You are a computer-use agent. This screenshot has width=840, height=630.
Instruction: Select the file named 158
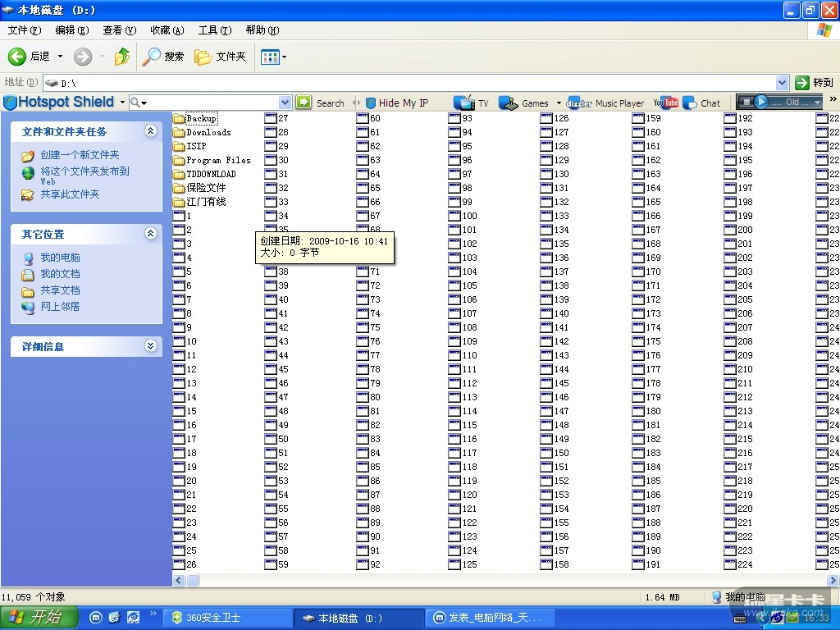point(555,564)
